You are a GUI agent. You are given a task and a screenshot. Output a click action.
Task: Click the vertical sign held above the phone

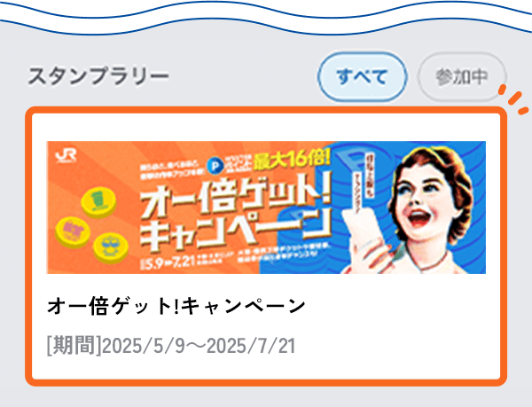tap(362, 184)
